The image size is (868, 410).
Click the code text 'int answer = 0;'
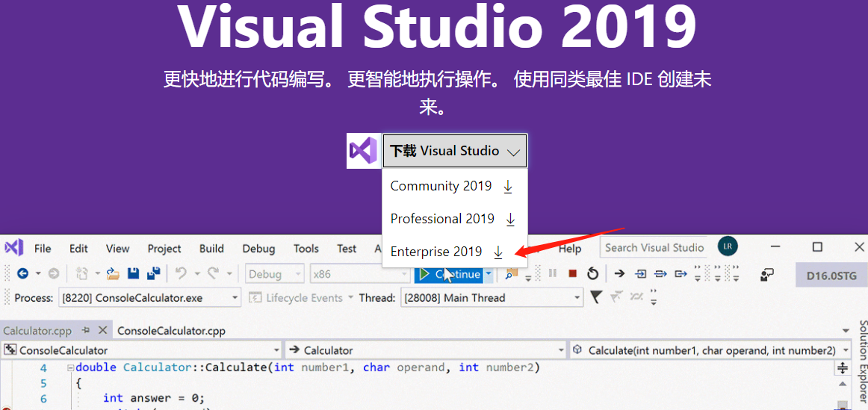(x=154, y=398)
